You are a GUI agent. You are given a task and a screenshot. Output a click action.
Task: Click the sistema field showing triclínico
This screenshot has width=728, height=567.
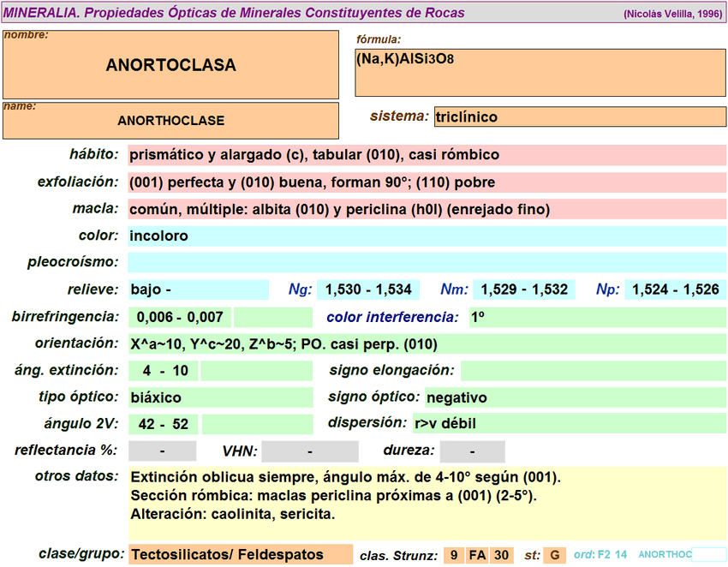[x=580, y=116]
